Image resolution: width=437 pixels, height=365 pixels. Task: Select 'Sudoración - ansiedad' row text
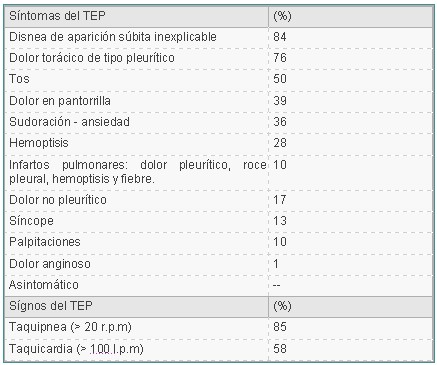pyautogui.click(x=69, y=122)
